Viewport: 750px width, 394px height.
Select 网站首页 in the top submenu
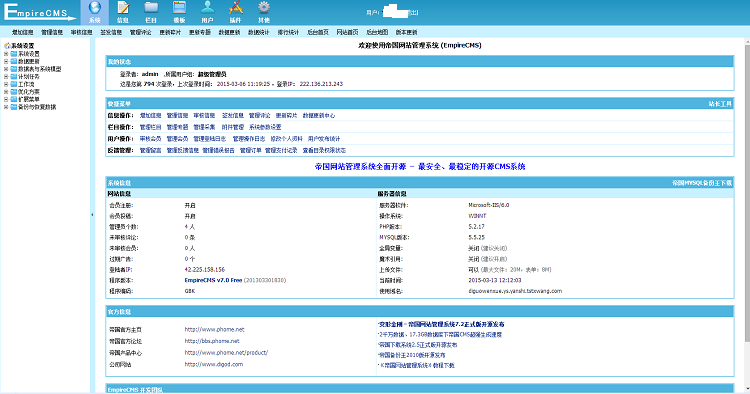point(347,33)
